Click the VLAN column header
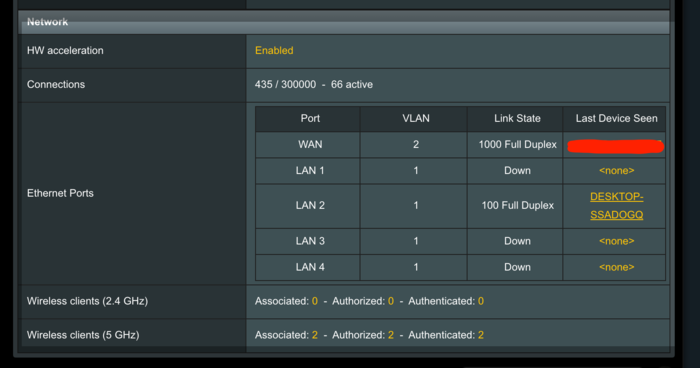Screen dimensions: 700x368 click(416, 118)
